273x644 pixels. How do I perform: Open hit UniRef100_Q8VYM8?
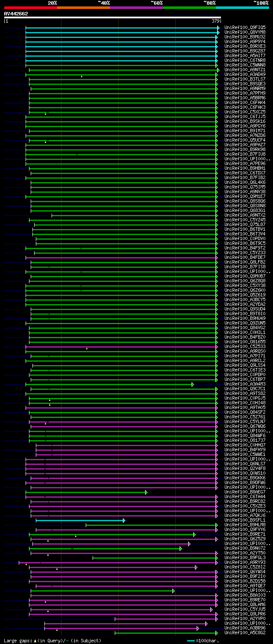(245, 32)
